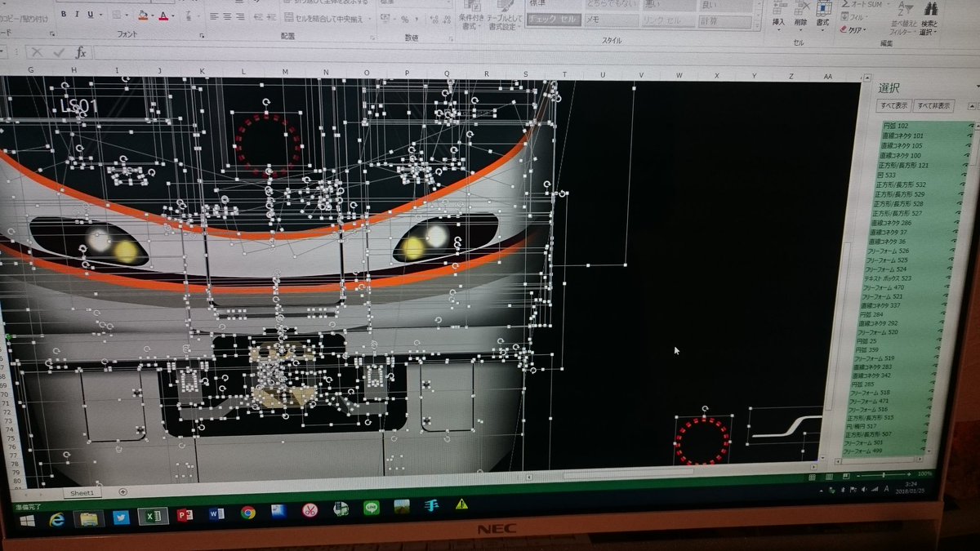980x551 pixels.
Task: Open the Find & Select binoculars tool
Action: click(x=931, y=10)
